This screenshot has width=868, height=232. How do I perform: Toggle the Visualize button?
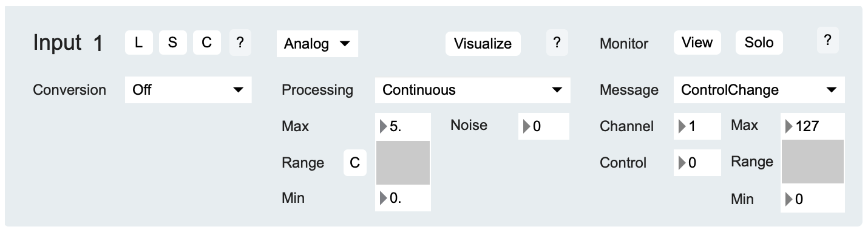pos(483,44)
